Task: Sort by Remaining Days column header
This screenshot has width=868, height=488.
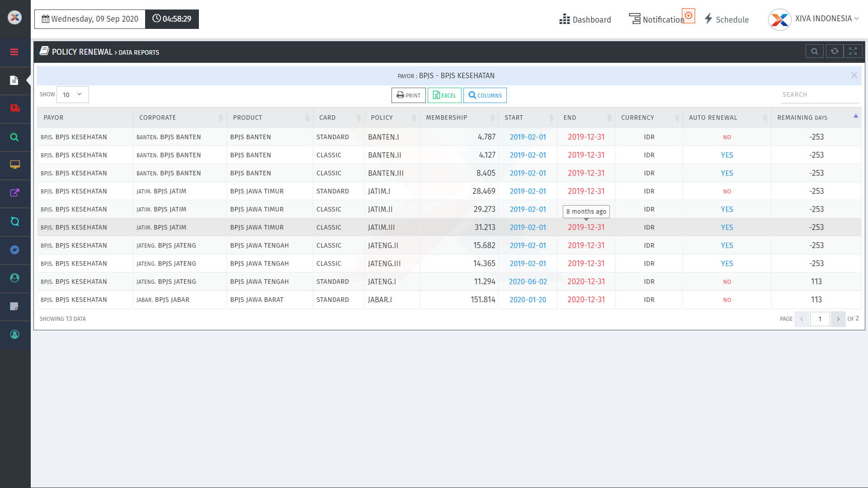Action: coord(816,117)
